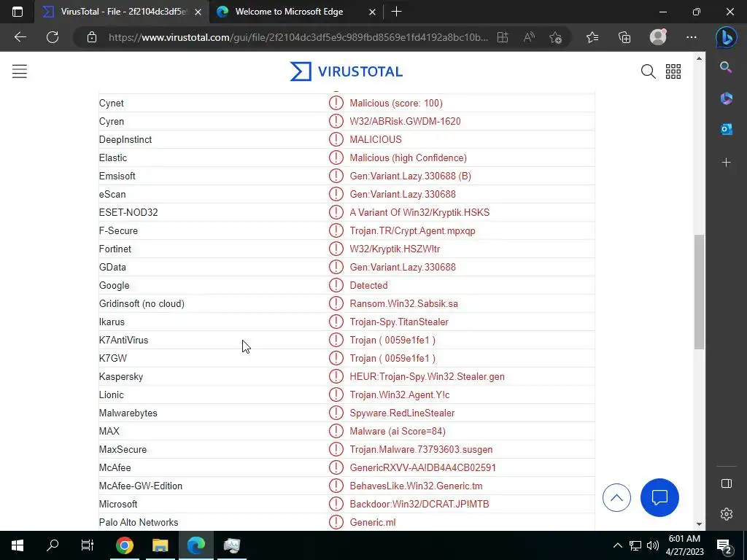
Task: Select 'Spyware.RedLineStealer' detection text
Action: point(402,413)
